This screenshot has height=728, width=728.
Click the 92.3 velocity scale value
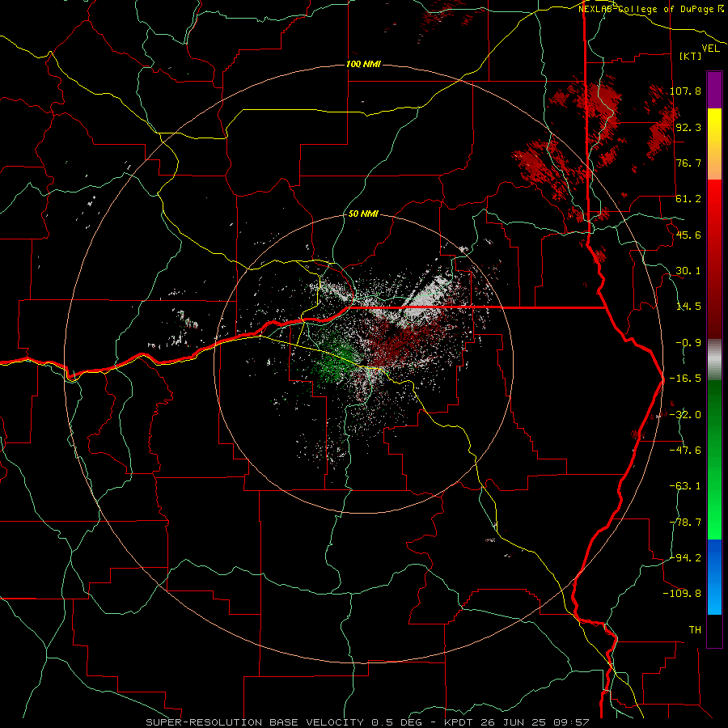point(688,127)
